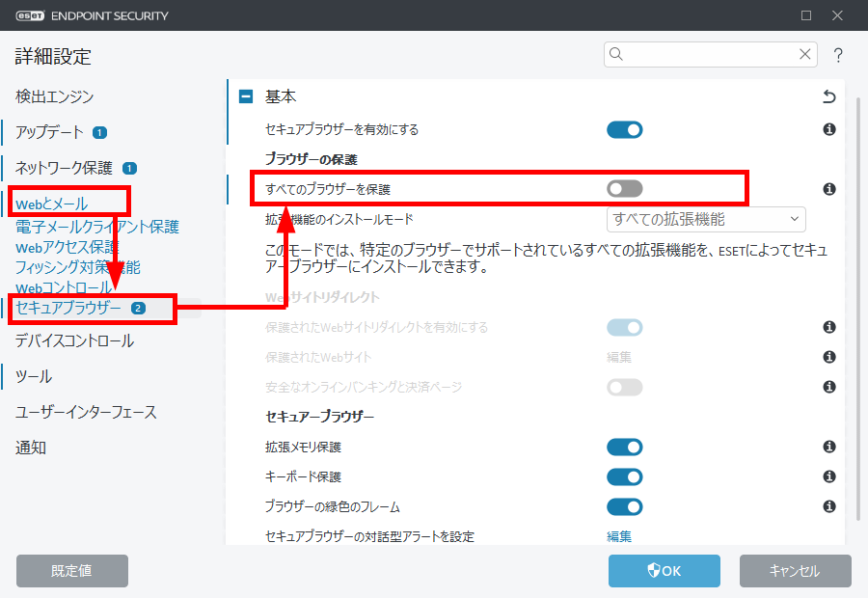
Task: Click the キャンセル button
Action: [796, 571]
